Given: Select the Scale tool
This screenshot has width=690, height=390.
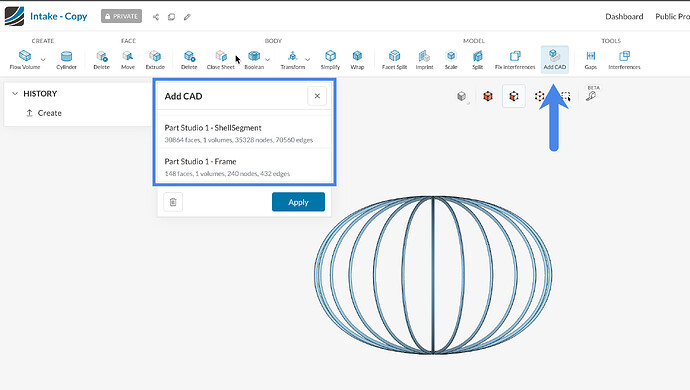Looking at the screenshot, I should tap(451, 59).
